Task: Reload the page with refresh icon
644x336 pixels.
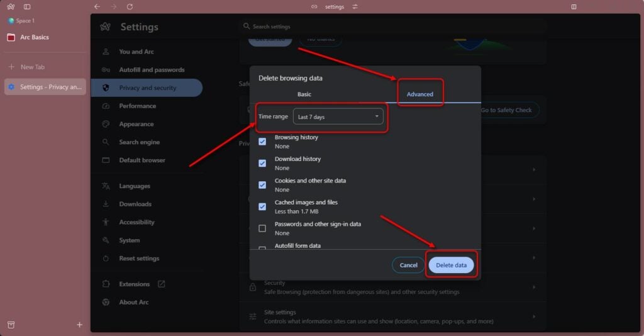Action: tap(130, 6)
